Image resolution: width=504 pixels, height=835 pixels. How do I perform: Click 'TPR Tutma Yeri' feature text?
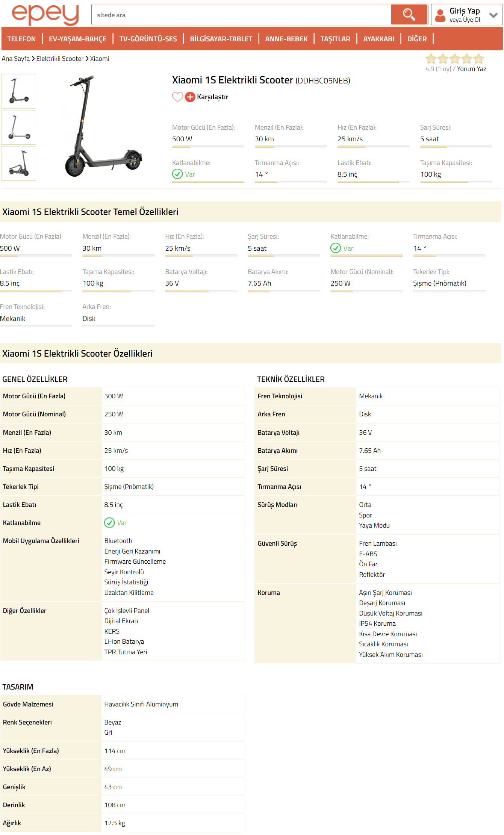126,652
